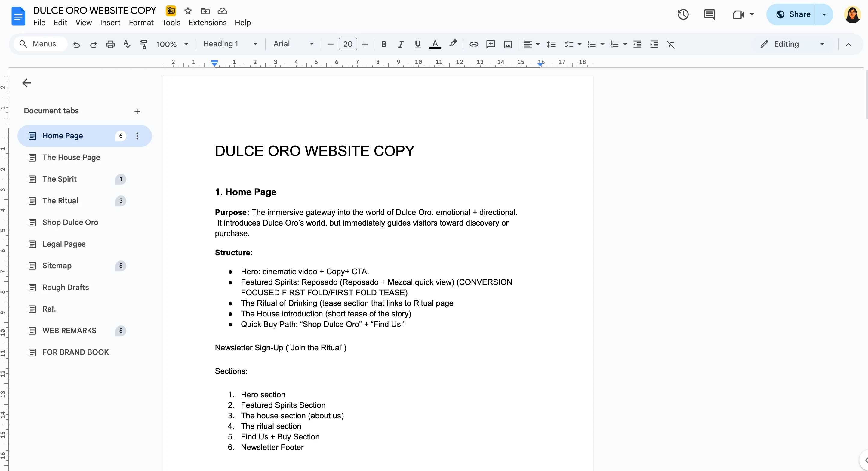
Task: Click the insert image icon
Action: tap(508, 44)
